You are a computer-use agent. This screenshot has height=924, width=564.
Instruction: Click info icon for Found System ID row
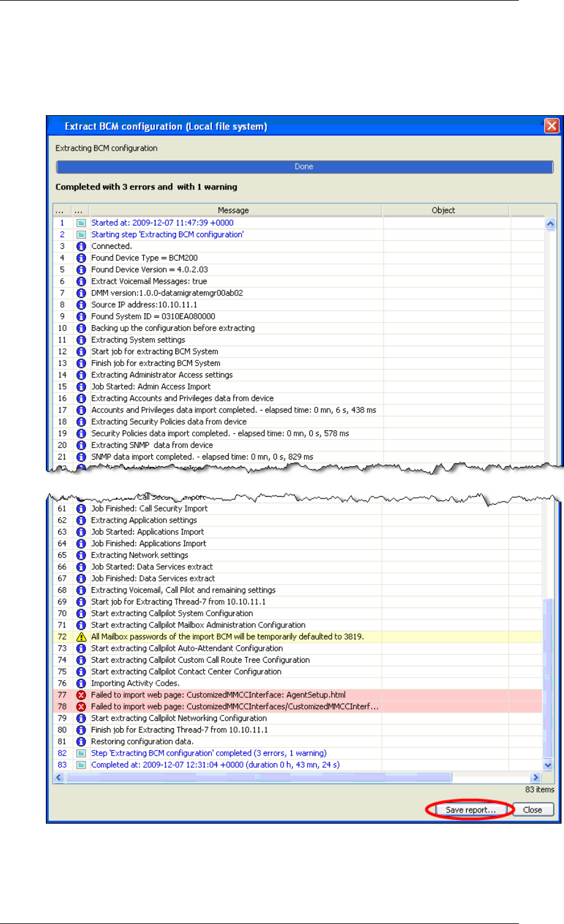point(81,316)
